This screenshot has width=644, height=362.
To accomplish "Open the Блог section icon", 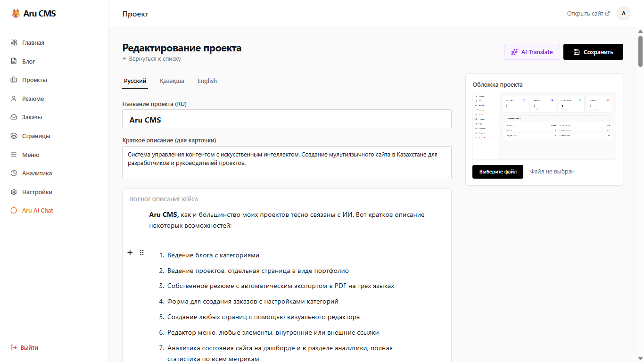I will (x=14, y=61).
